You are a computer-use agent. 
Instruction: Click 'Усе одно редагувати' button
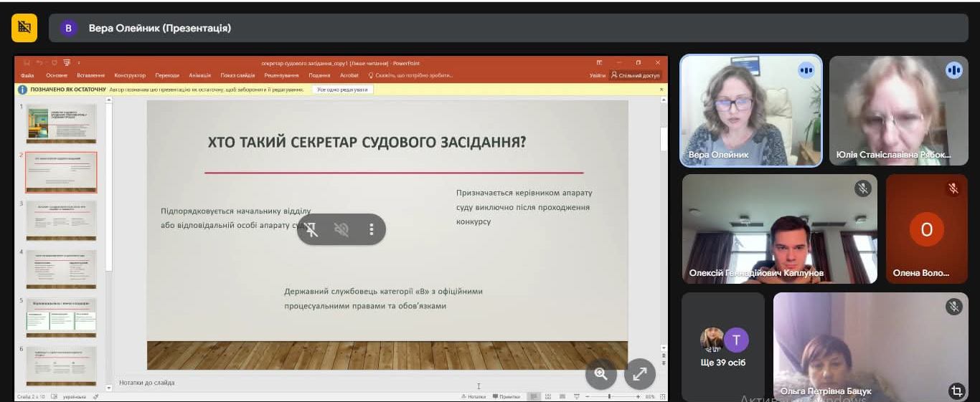point(342,90)
